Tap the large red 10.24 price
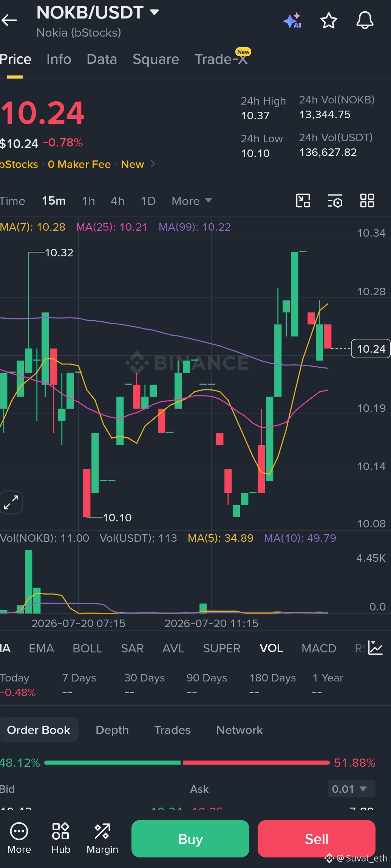The height and width of the screenshot is (868, 391). pos(42,113)
